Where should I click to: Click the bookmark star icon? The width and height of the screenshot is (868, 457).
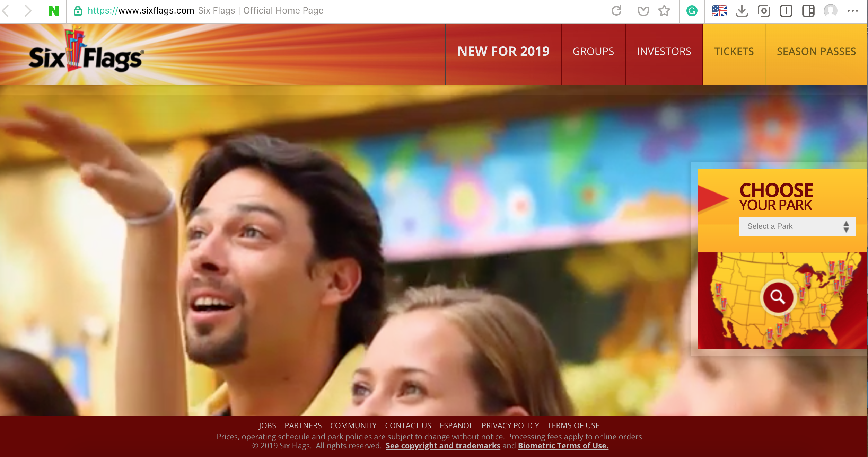[x=664, y=11]
